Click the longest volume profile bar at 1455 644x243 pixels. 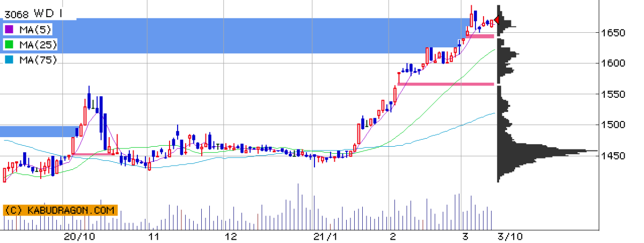tap(547, 151)
